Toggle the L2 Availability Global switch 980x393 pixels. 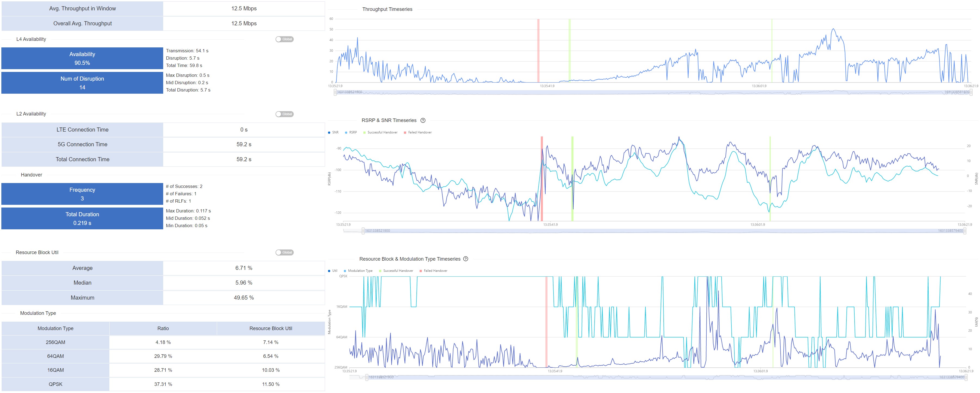(284, 114)
